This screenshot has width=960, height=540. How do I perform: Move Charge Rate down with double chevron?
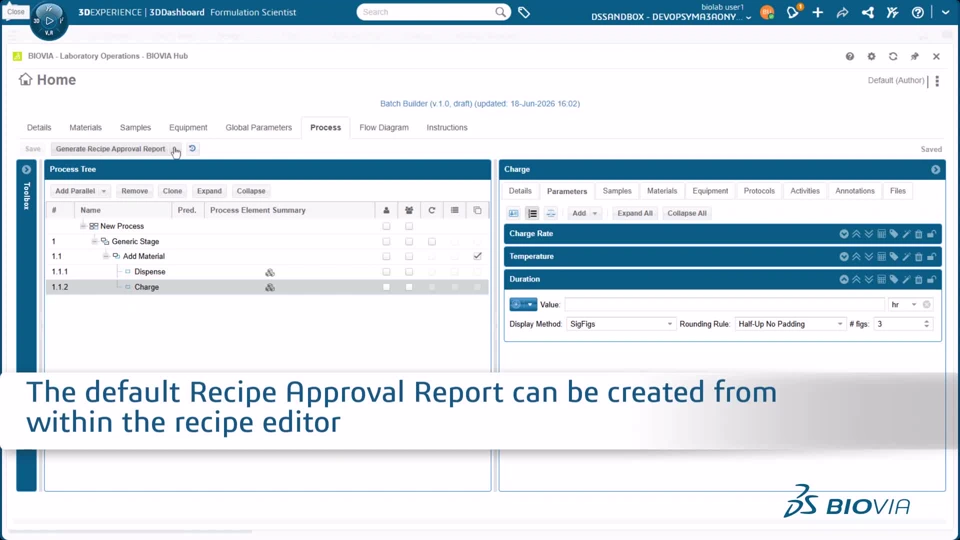click(x=869, y=234)
